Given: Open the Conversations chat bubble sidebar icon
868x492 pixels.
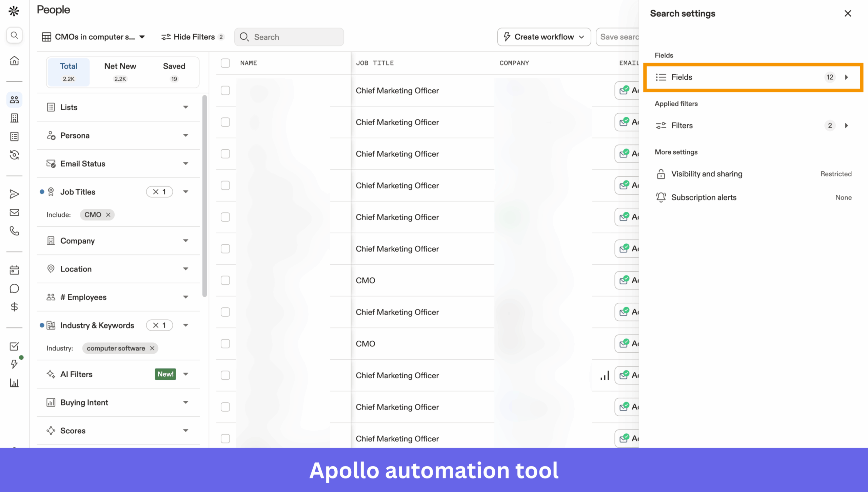Looking at the screenshot, I should coord(14,288).
